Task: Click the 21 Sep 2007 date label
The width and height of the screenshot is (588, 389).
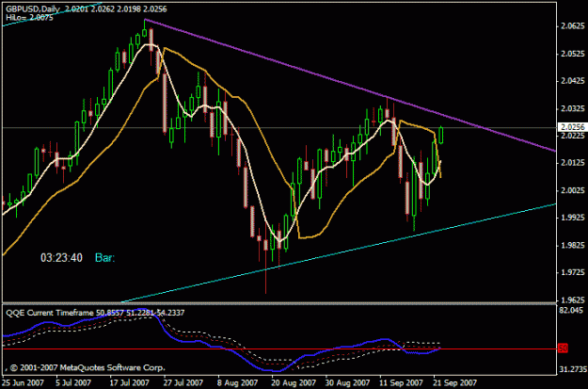Action: click(455, 383)
